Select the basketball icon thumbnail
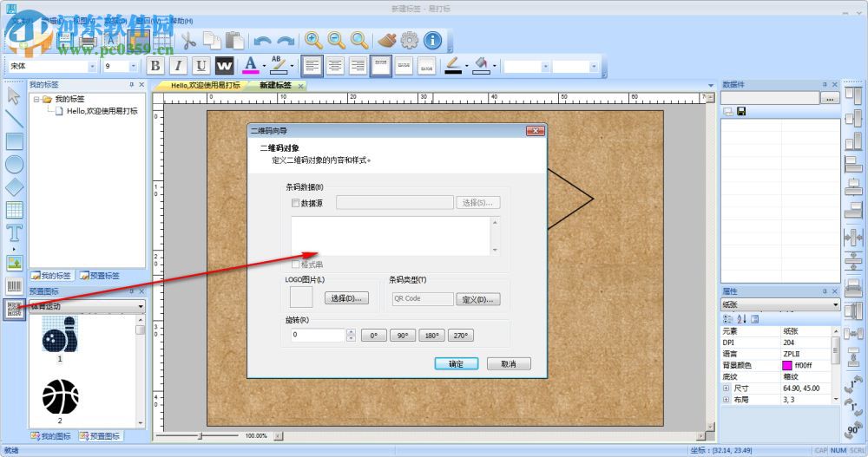 (60, 396)
